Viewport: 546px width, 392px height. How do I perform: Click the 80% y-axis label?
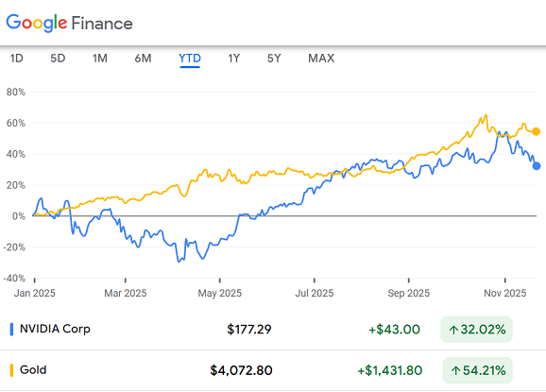pyautogui.click(x=16, y=93)
